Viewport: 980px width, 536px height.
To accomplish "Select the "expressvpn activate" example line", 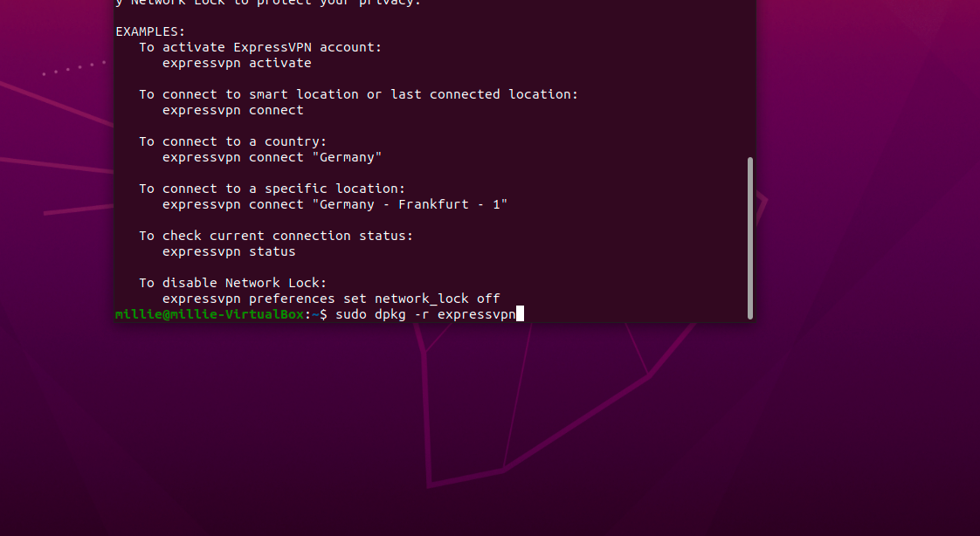I will point(237,63).
